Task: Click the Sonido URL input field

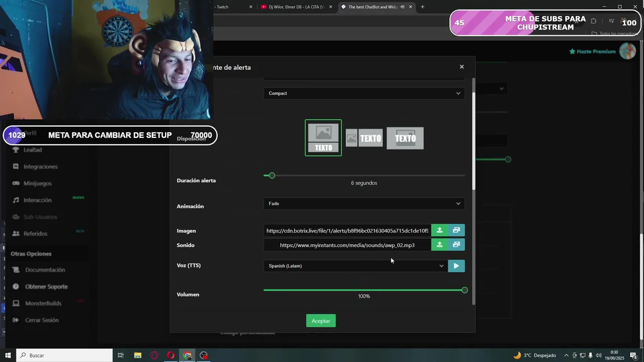Action: (x=347, y=245)
